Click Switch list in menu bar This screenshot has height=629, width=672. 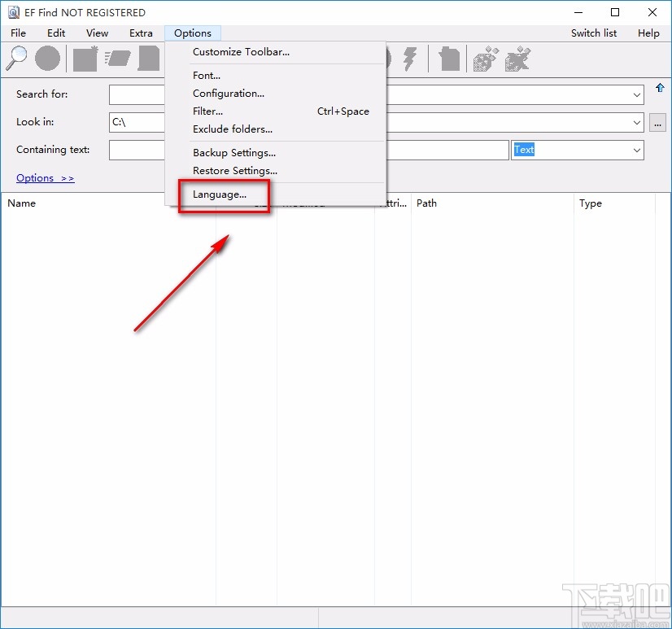click(x=594, y=33)
